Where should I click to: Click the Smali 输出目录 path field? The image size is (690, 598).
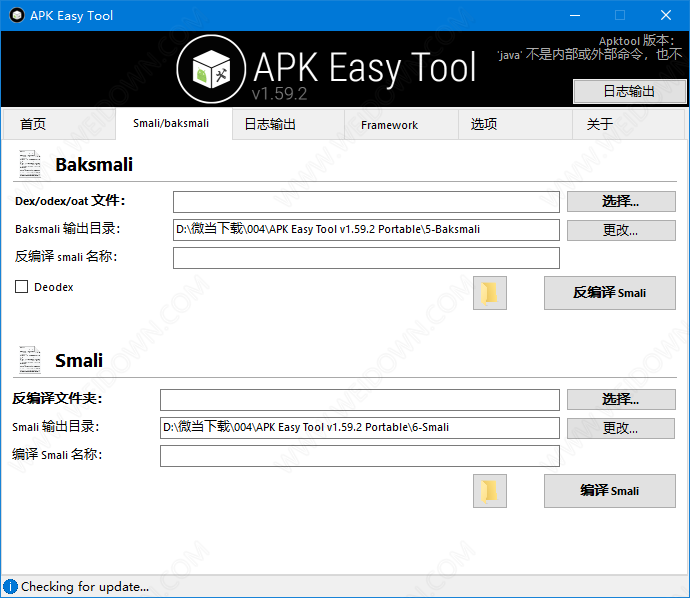click(x=360, y=428)
